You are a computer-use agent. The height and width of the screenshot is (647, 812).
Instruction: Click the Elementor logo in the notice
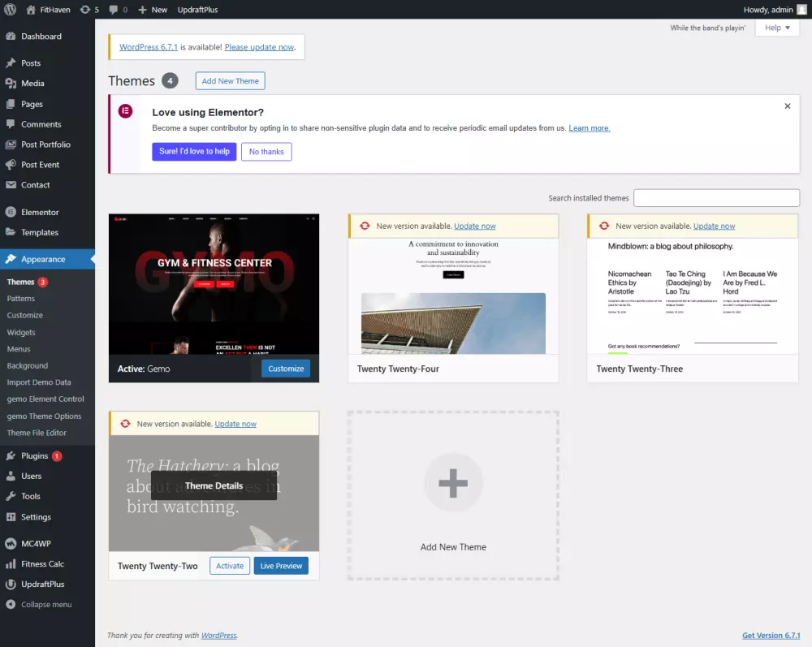click(x=125, y=110)
